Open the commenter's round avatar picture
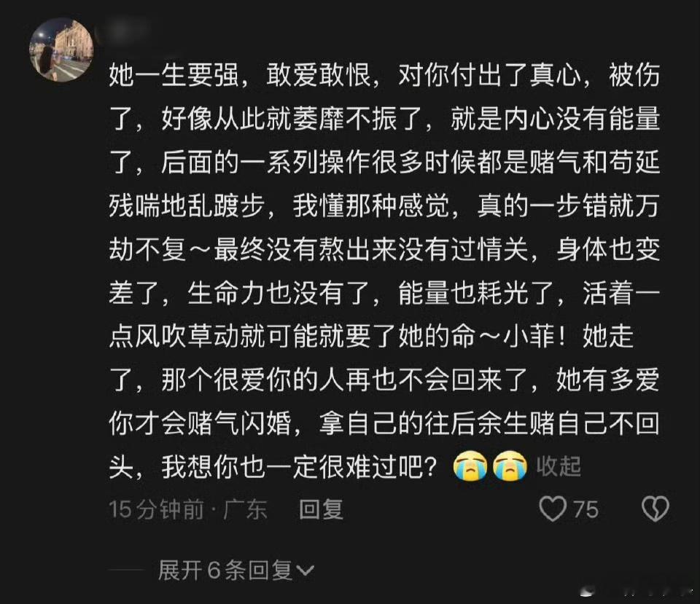 (x=61, y=50)
